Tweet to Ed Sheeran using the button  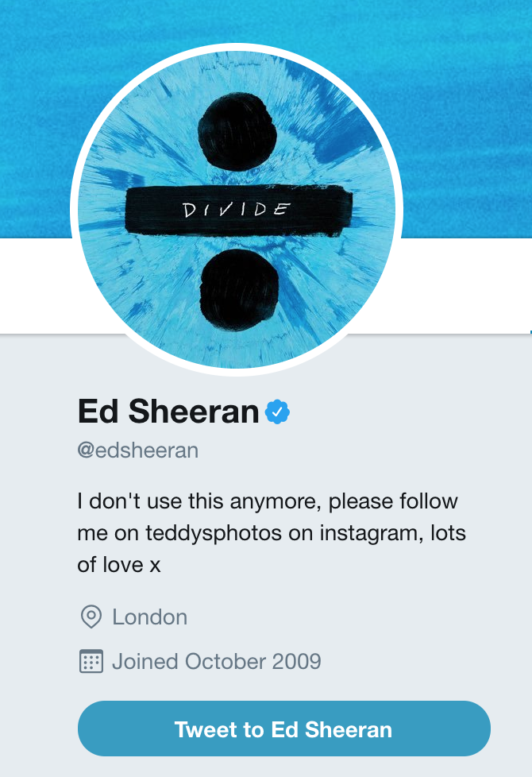pos(284,729)
